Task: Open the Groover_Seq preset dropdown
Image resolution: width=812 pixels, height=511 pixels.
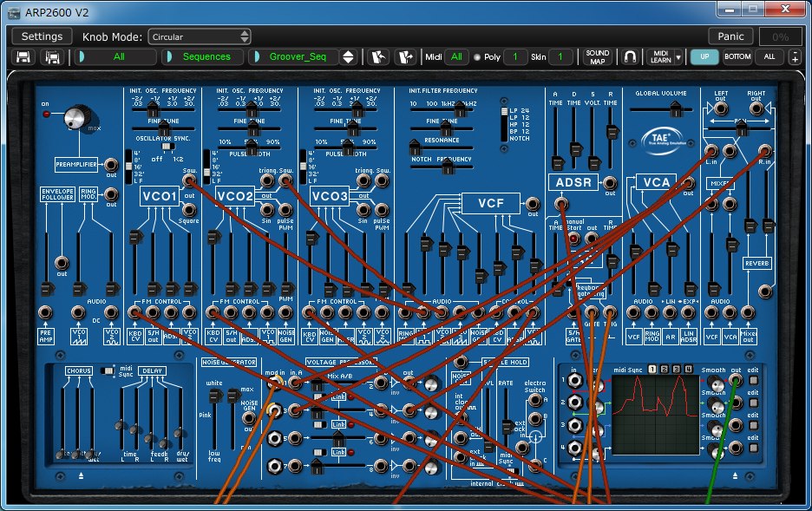Action: pos(293,57)
